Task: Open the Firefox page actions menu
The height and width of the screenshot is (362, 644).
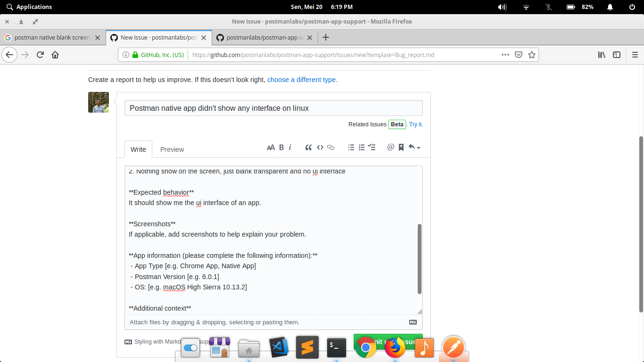Action: pos(505,55)
